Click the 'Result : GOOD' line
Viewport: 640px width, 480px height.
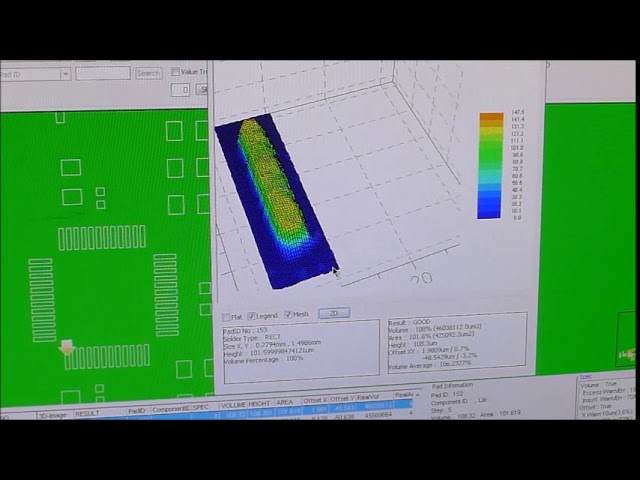[409, 322]
